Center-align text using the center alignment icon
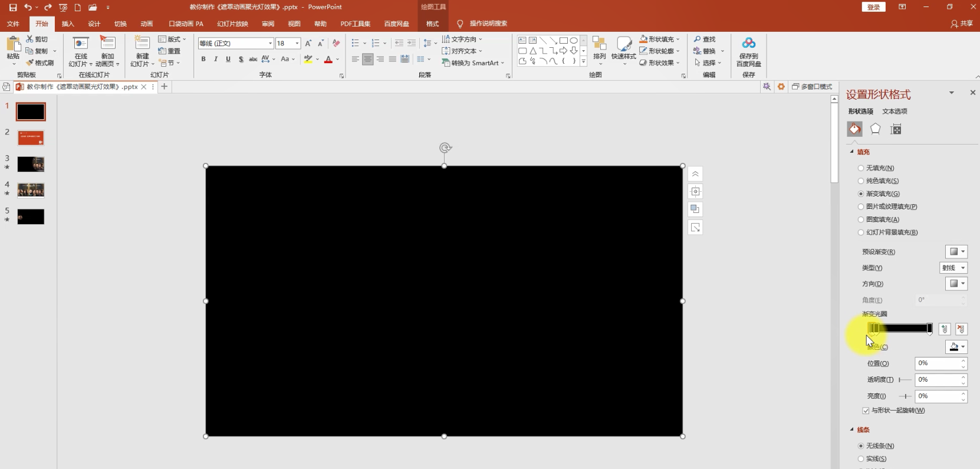 (367, 59)
